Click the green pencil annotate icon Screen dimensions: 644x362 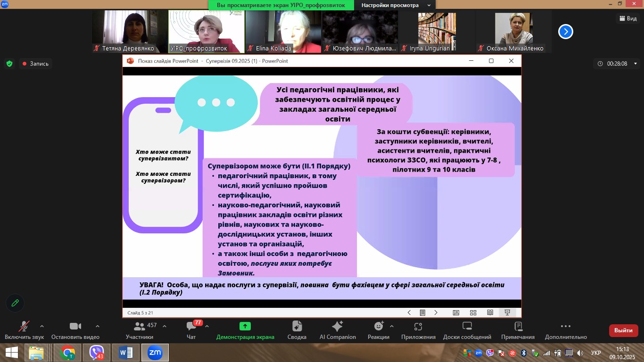pos(15,303)
